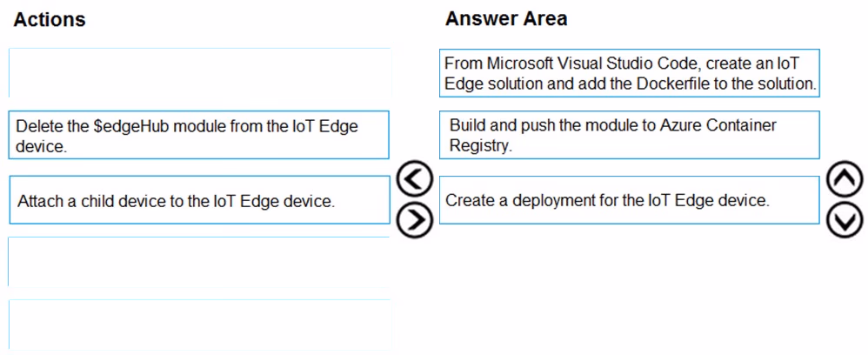The height and width of the screenshot is (355, 868).
Task: Move the selected answer down with the down arrow
Action: 845,220
